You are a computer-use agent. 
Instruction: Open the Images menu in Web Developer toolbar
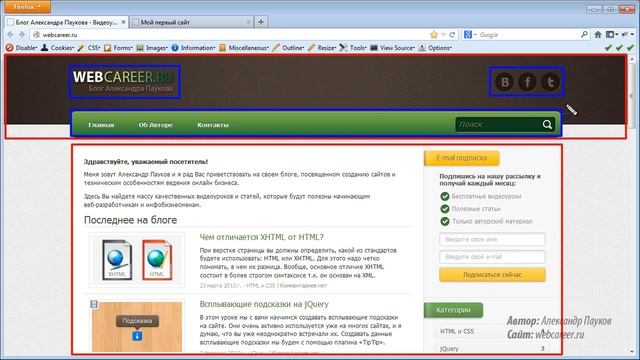[x=152, y=48]
